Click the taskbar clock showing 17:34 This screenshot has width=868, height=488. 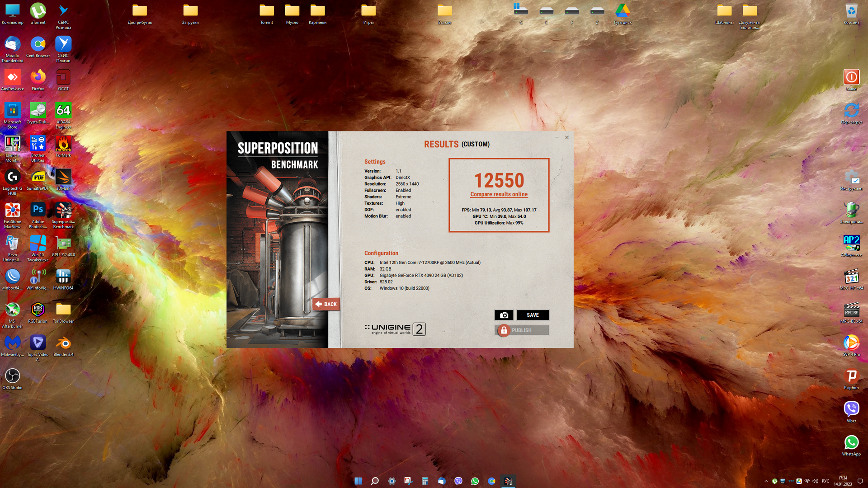(x=843, y=481)
